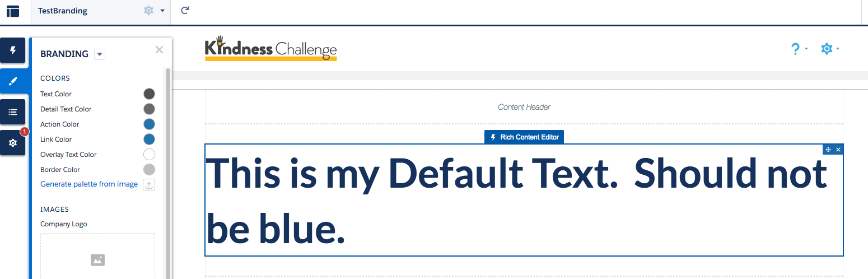Select the paintbrush Branding editor icon

pos(13,81)
